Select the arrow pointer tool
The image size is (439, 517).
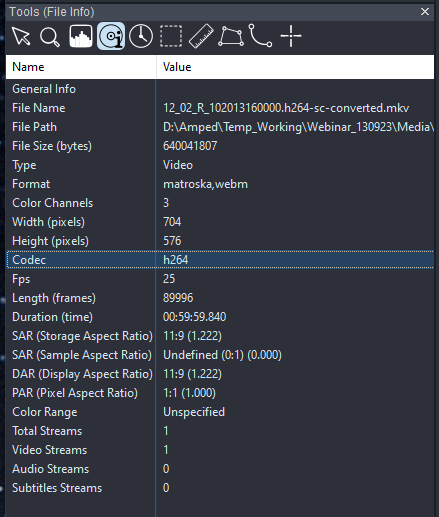[21, 36]
